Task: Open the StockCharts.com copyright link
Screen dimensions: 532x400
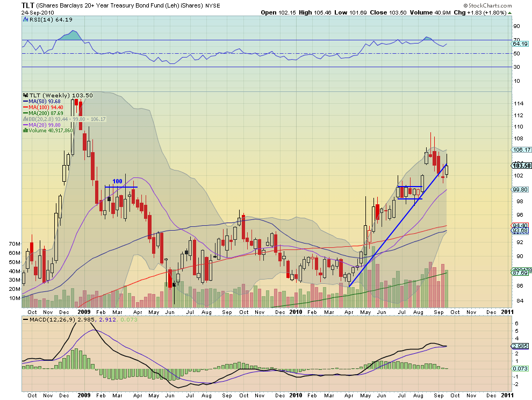Action: point(487,5)
